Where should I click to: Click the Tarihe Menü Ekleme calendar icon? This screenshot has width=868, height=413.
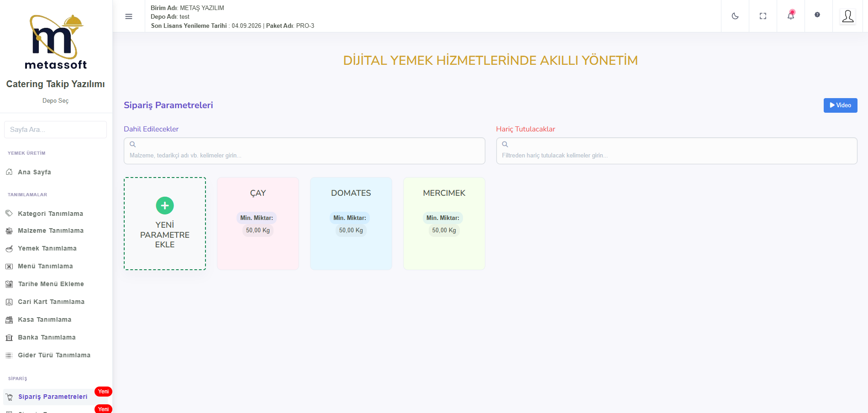[x=9, y=284]
